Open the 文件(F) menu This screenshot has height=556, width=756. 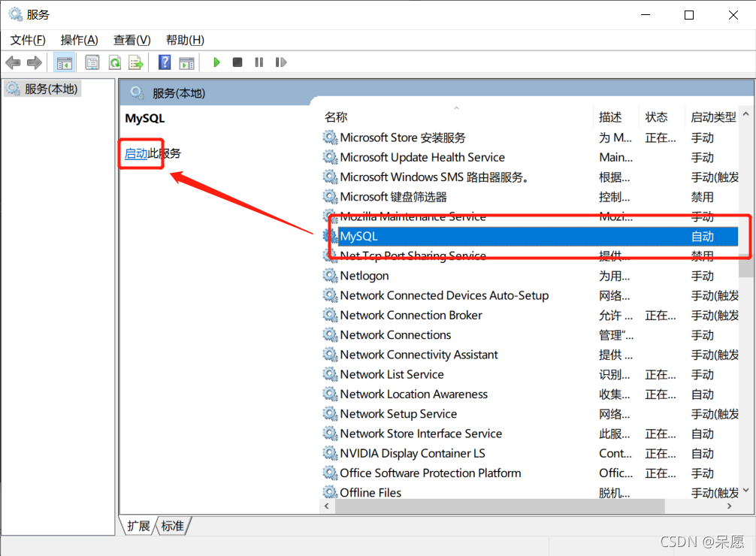(x=28, y=40)
